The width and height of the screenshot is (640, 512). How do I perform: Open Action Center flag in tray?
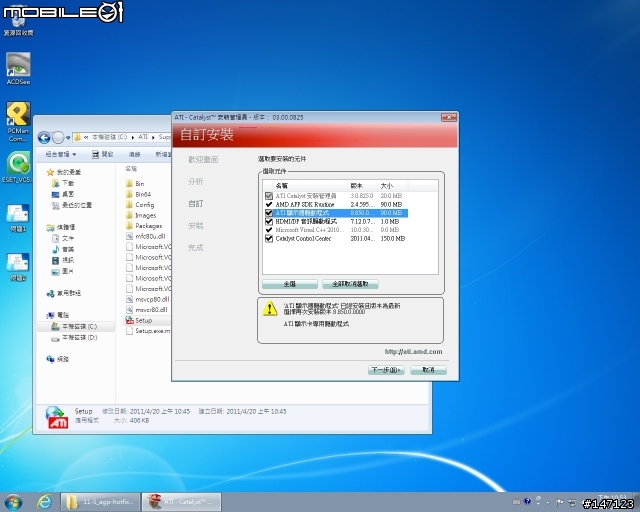click(x=560, y=502)
